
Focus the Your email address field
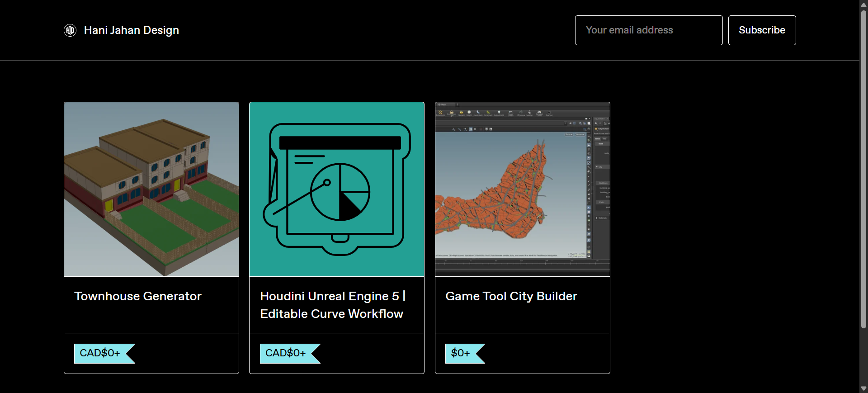[x=649, y=30]
